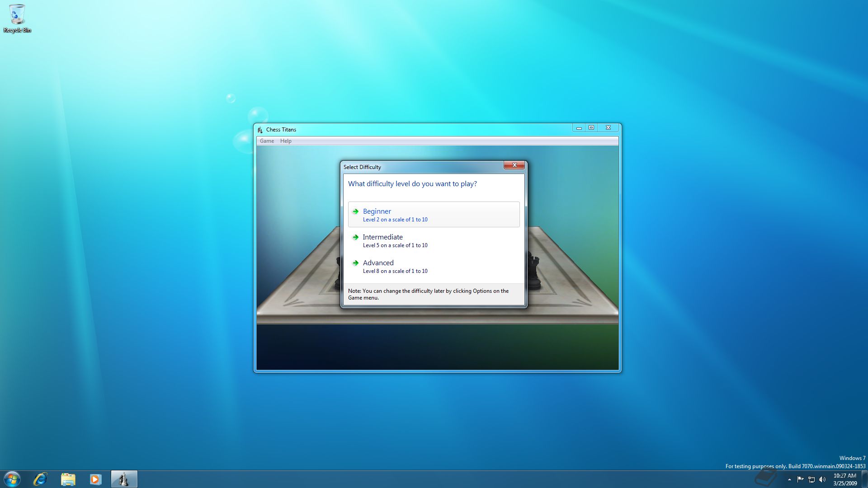Screen dimensions: 868x488
Task: Select the Recycle Bin desktop icon
Action: point(17,19)
